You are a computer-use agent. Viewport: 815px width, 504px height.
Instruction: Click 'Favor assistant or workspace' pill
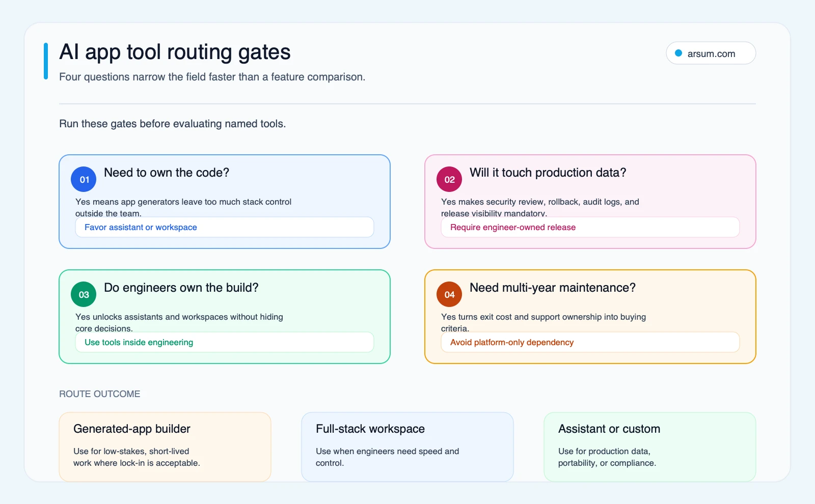pyautogui.click(x=225, y=227)
